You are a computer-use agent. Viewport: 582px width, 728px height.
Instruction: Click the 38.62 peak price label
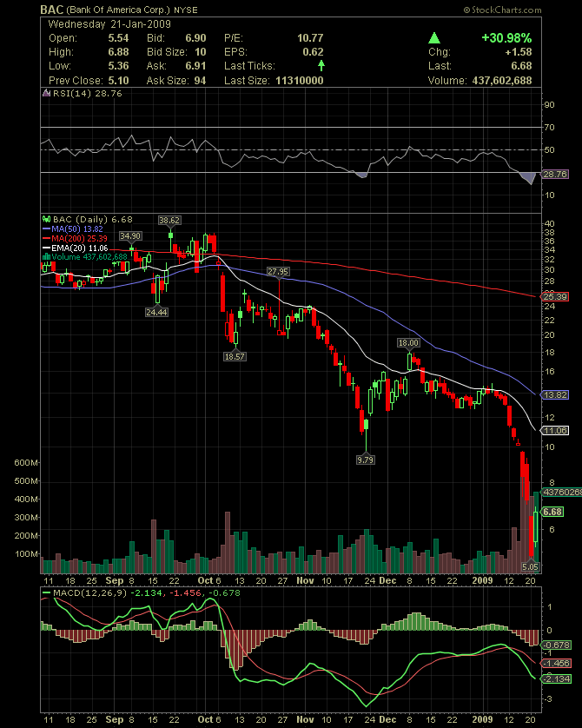click(x=169, y=220)
